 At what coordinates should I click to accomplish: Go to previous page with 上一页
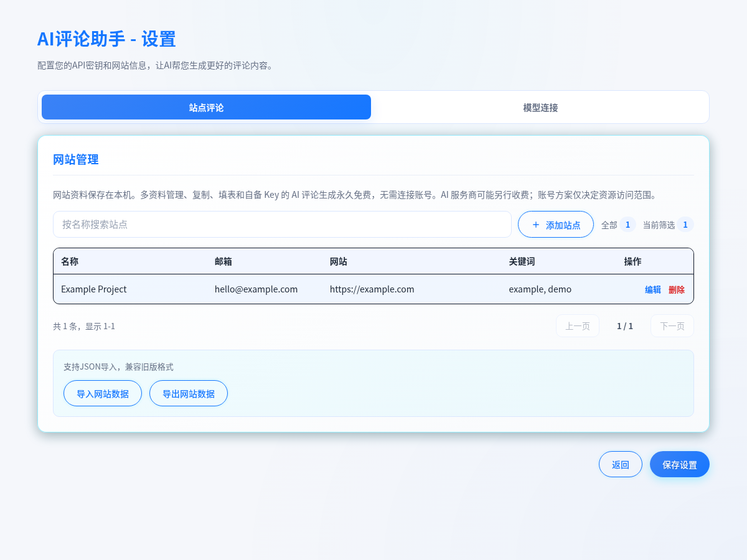[578, 326]
